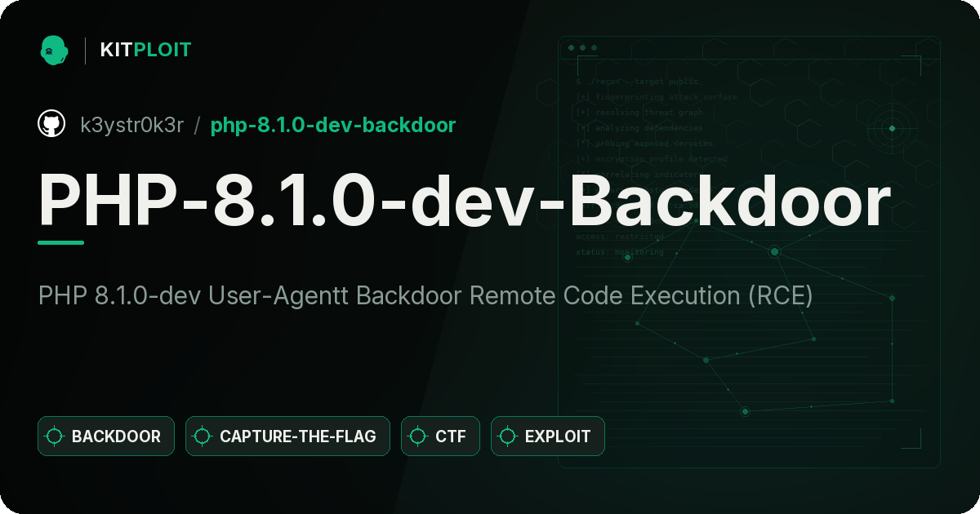This screenshot has height=514, width=980.
Task: Select the CTF tag
Action: (x=440, y=436)
